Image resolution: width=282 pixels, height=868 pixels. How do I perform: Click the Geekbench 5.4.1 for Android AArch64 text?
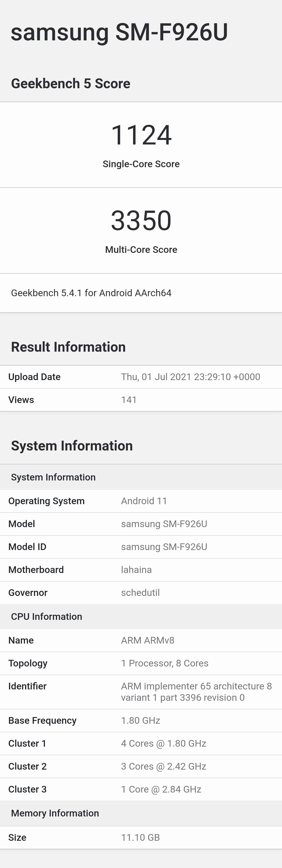click(x=91, y=293)
